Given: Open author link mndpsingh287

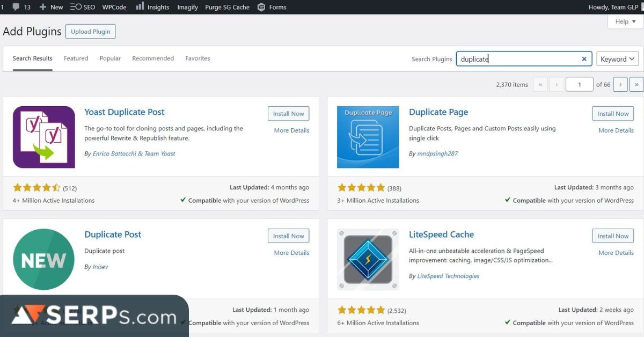Looking at the screenshot, I should pyautogui.click(x=437, y=153).
